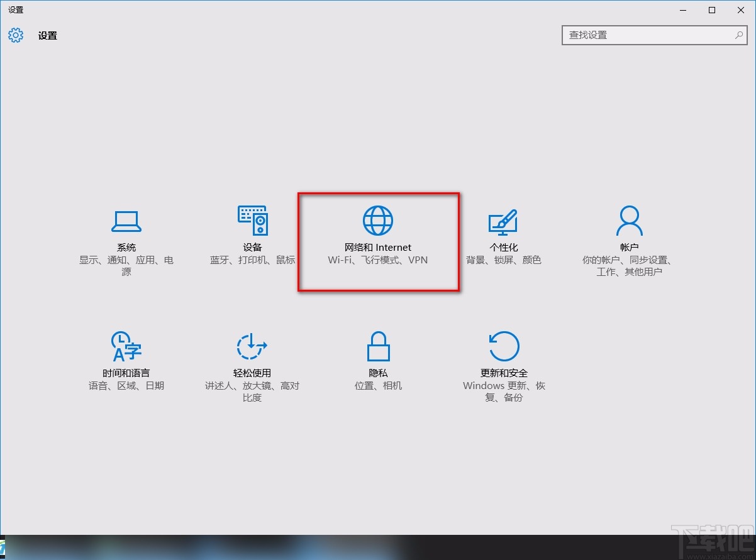756x560 pixels.
Task: Click the 隐私 (Privacy) lock icon
Action: tap(378, 345)
